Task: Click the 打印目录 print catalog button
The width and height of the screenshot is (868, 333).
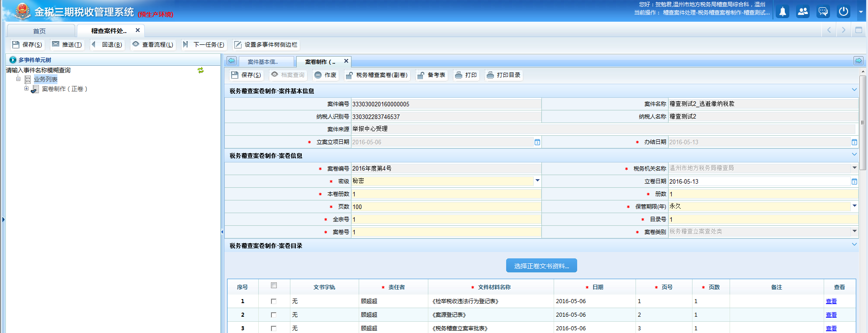Action: (504, 75)
